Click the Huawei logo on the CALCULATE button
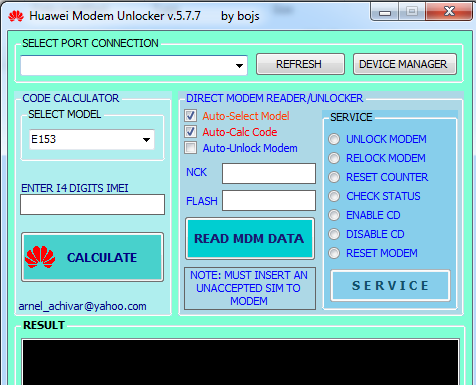476x385 pixels. click(40, 257)
